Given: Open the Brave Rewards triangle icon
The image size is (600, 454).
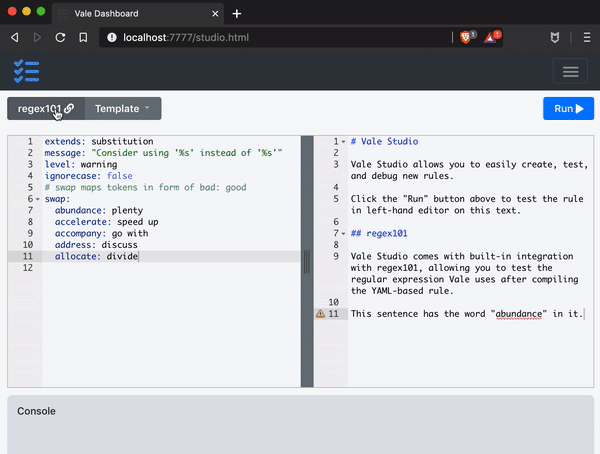Looking at the screenshot, I should point(491,38).
